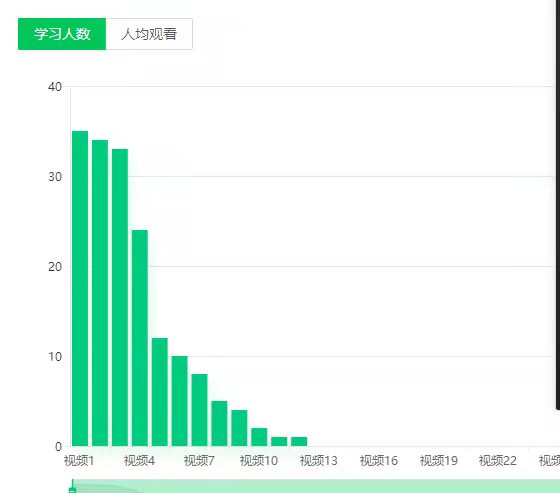The image size is (560, 493).
Task: Select the 视频4 bar at 24
Action: (x=140, y=338)
